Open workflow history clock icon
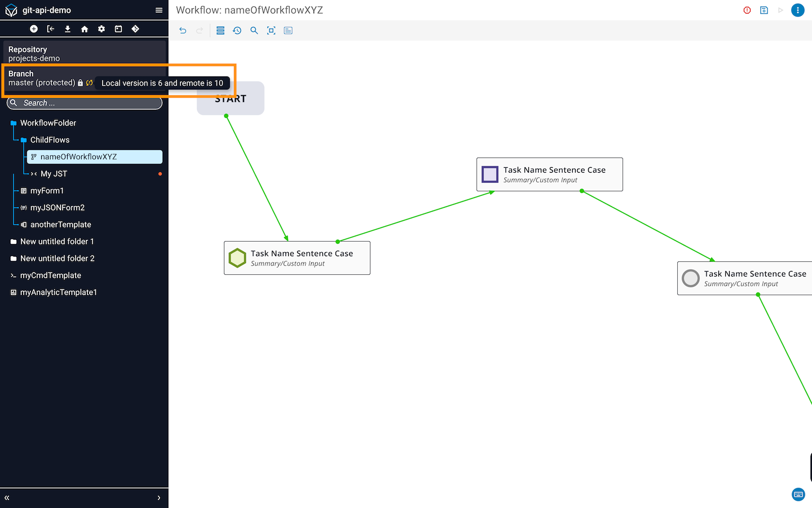This screenshot has height=508, width=812. (x=237, y=30)
